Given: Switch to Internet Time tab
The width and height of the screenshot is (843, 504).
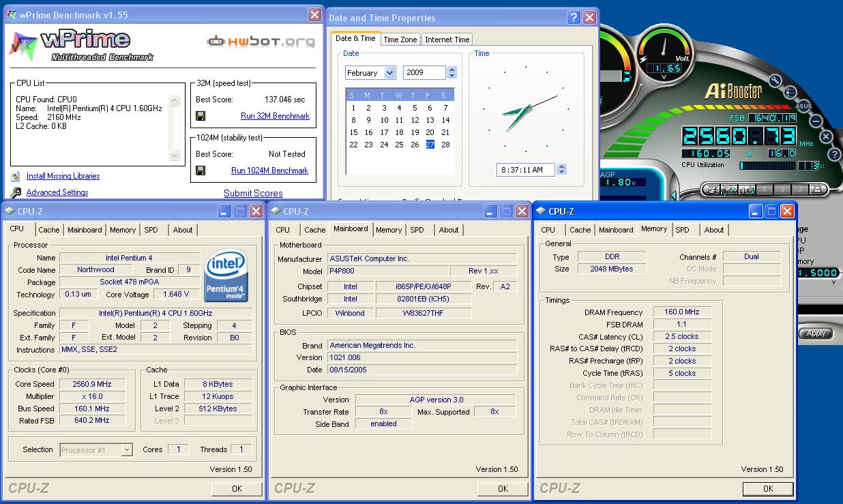Looking at the screenshot, I should click(447, 40).
